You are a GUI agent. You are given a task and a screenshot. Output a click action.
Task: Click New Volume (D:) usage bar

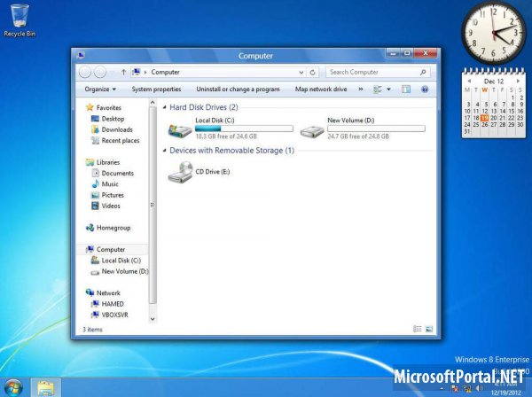pos(376,128)
